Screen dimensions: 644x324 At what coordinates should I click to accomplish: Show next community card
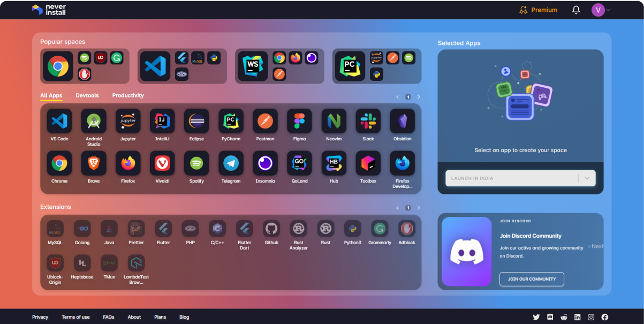pos(595,246)
